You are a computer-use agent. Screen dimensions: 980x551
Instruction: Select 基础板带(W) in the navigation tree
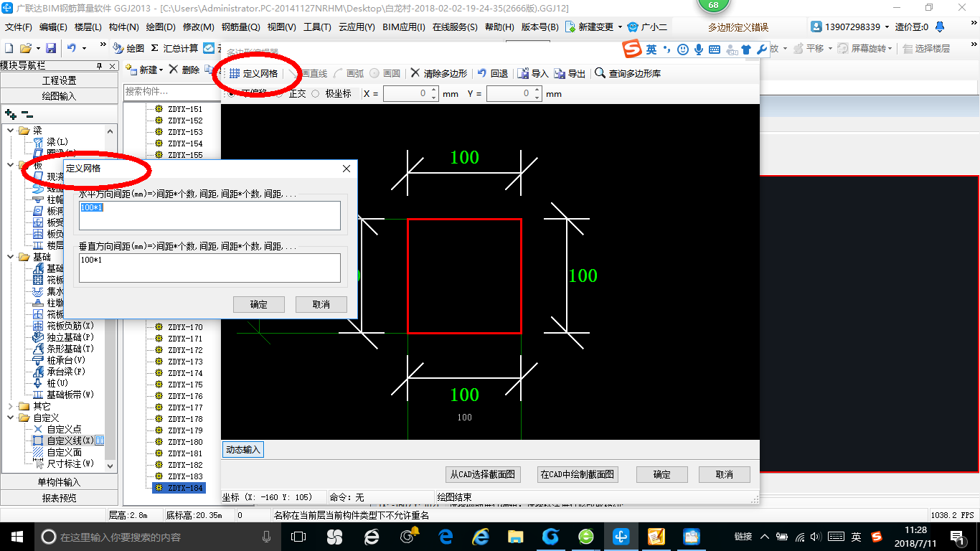(70, 395)
